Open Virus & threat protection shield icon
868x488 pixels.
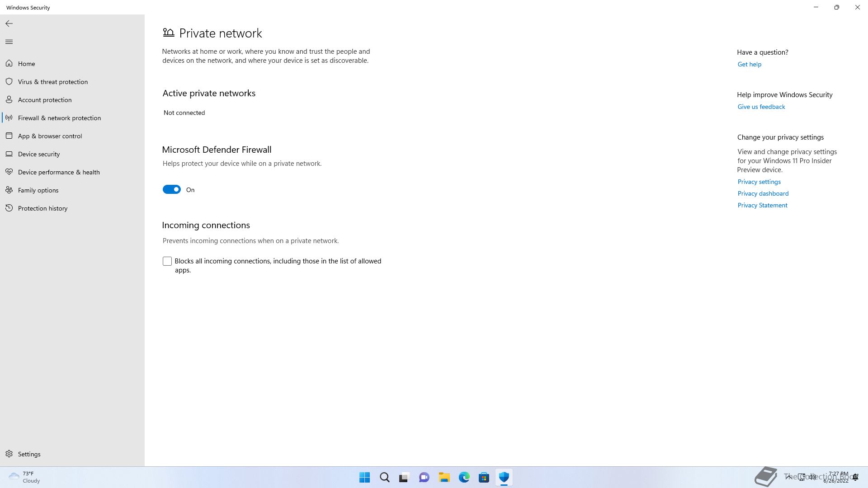point(9,82)
